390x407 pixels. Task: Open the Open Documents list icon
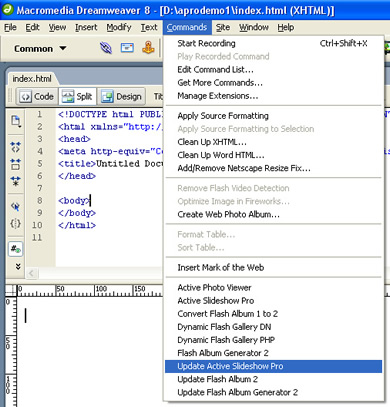[16, 121]
